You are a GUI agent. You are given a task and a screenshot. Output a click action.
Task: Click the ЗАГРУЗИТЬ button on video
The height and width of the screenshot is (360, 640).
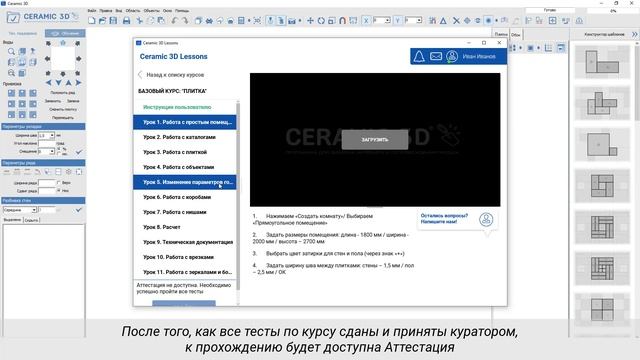pos(375,140)
